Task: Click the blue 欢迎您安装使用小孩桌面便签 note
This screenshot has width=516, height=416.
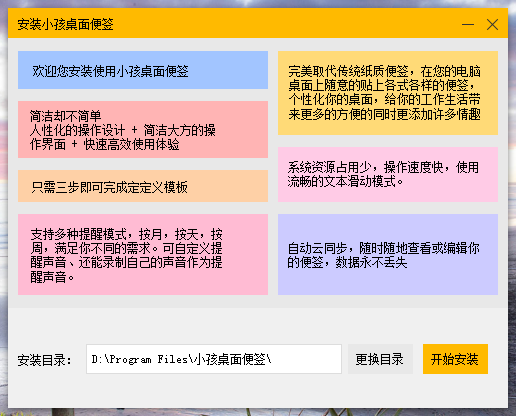Action: click(x=143, y=70)
